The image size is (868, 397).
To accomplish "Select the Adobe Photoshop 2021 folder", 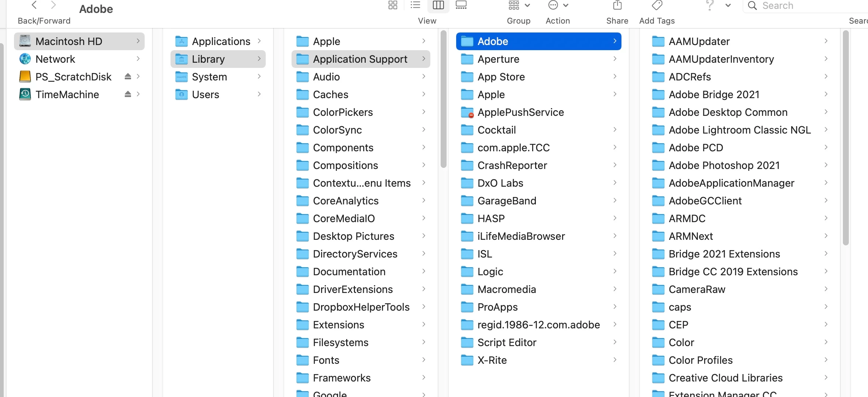I will (x=740, y=165).
